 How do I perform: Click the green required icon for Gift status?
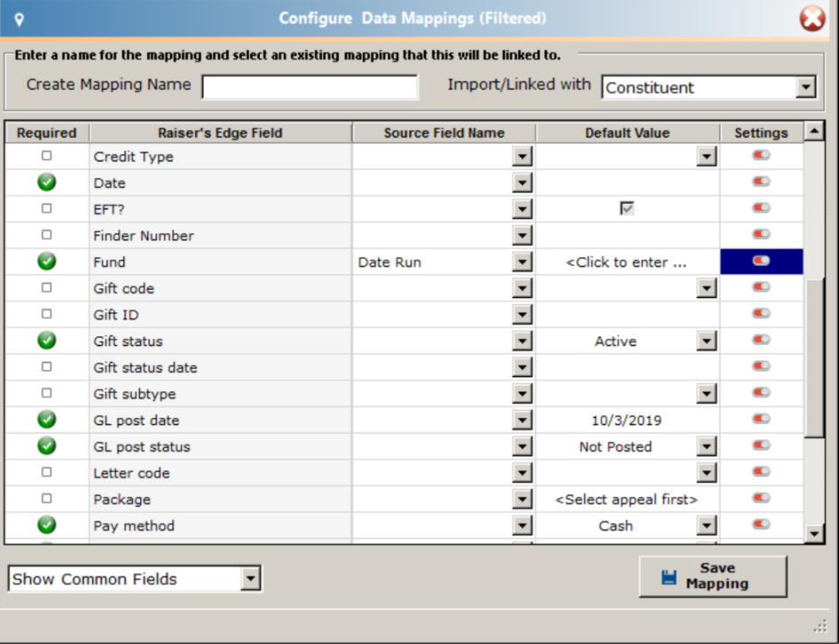pyautogui.click(x=47, y=341)
